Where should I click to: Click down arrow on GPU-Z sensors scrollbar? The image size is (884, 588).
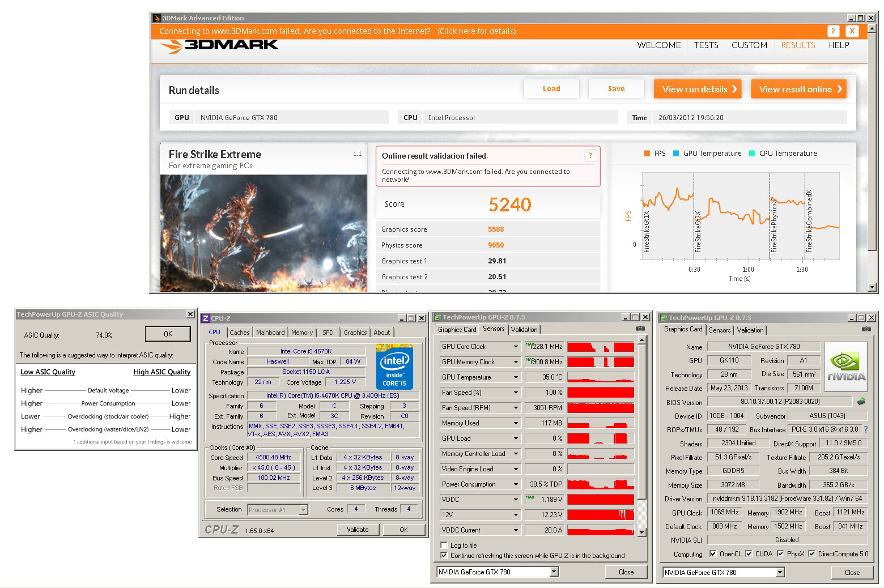click(x=641, y=532)
